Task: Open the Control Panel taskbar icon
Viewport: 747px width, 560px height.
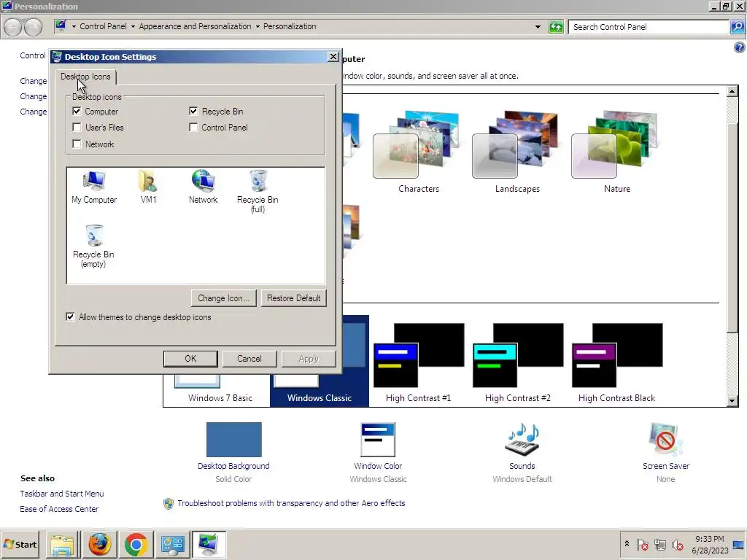Action: point(172,545)
